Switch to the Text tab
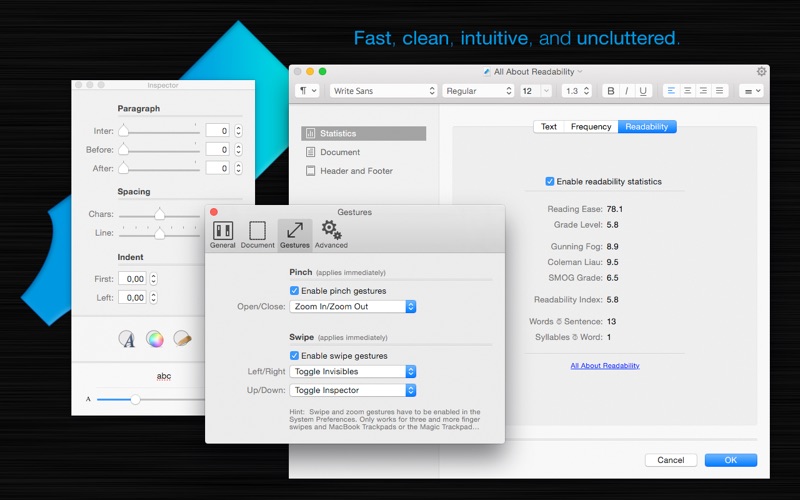This screenshot has width=800, height=500. 549,127
